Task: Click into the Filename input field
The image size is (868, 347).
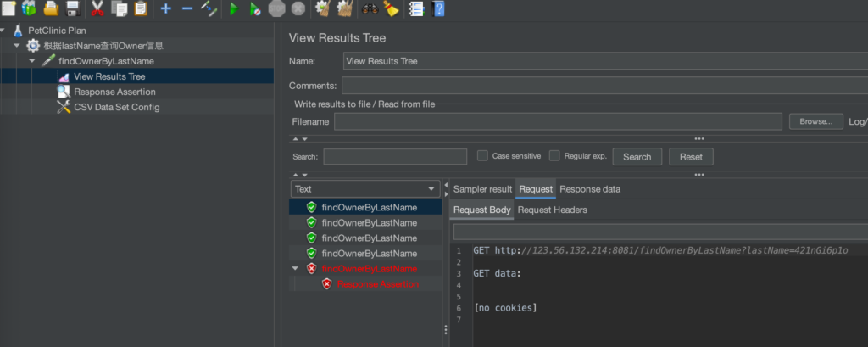Action: pyautogui.click(x=558, y=121)
